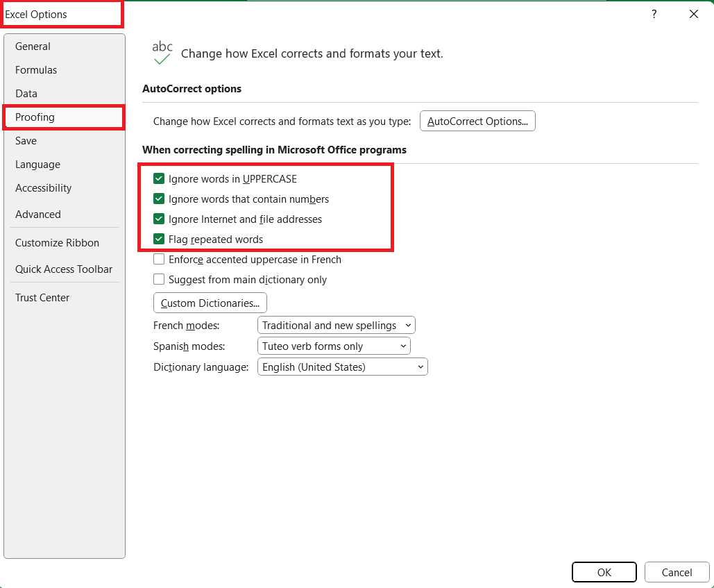The image size is (714, 588).
Task: Click the AutoCorrect Options button
Action: [477, 121]
